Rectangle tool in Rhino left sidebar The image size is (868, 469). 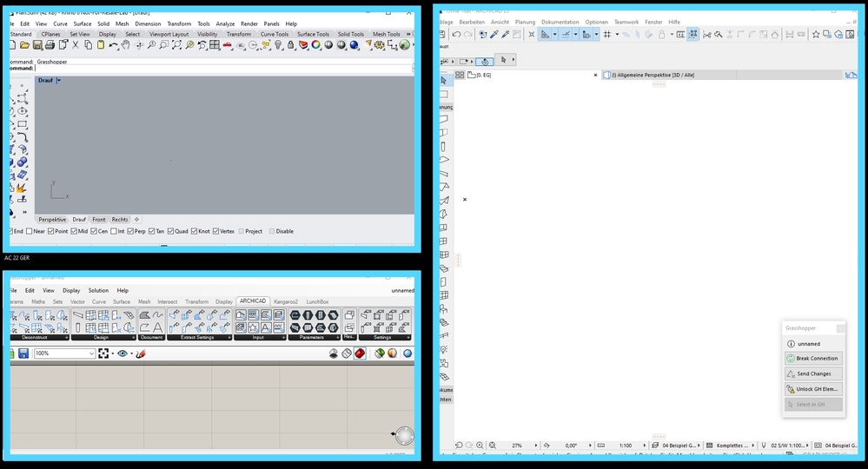22,124
